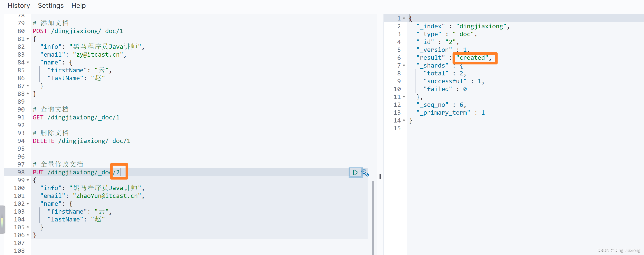This screenshot has width=644, height=255.
Task: Collapse the name object at line 102
Action: (x=28, y=204)
